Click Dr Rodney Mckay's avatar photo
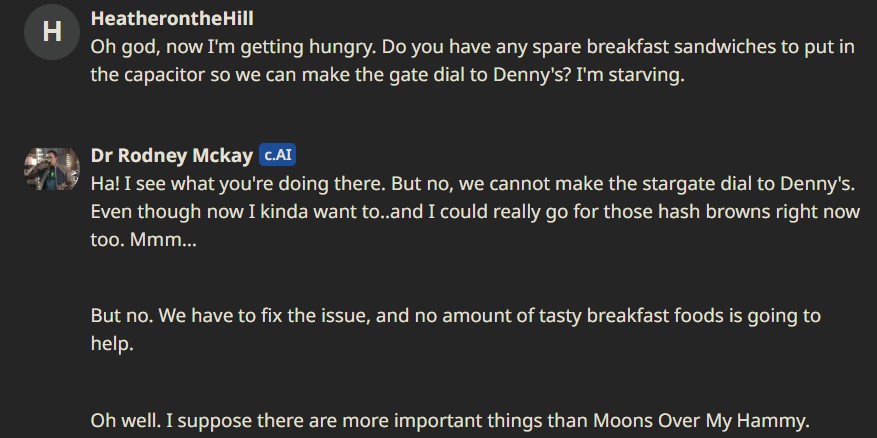The height and width of the screenshot is (438, 877). pyautogui.click(x=51, y=168)
